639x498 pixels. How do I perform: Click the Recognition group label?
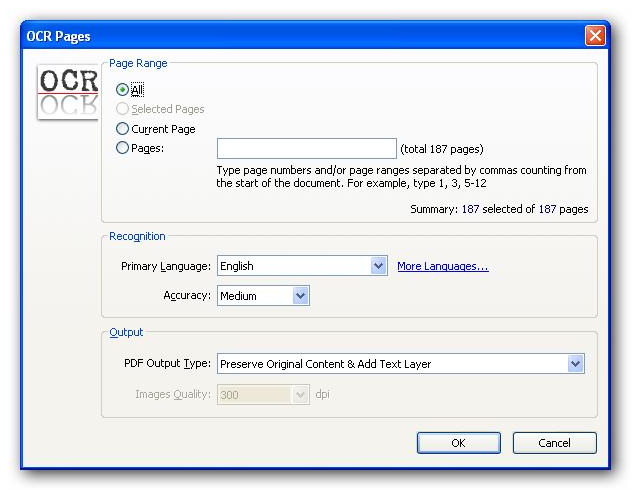point(137,236)
